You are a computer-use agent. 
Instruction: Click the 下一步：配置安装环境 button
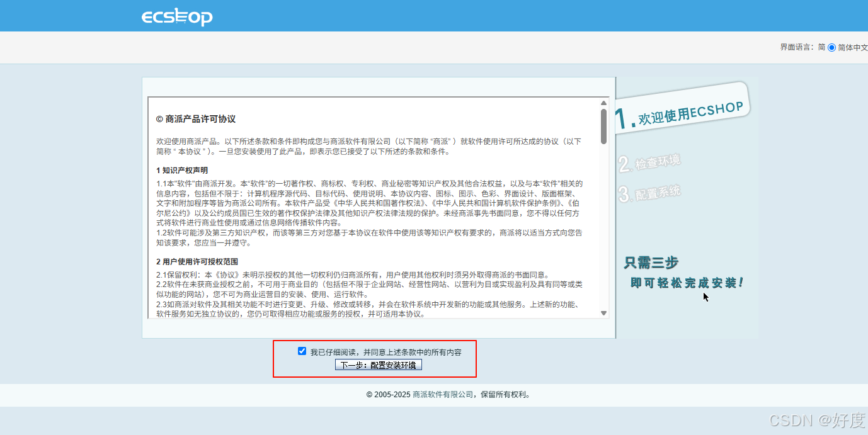378,364
